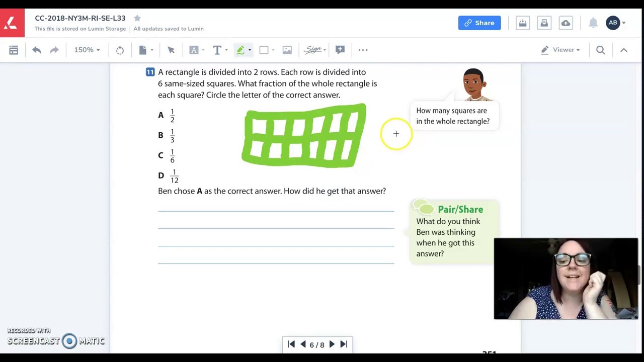
Task: Open the AB account menu
Action: [616, 23]
